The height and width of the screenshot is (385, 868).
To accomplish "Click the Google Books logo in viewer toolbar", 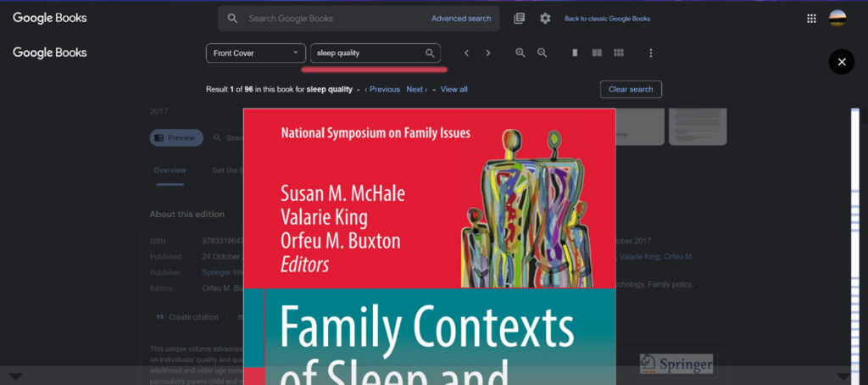I will click(x=50, y=53).
